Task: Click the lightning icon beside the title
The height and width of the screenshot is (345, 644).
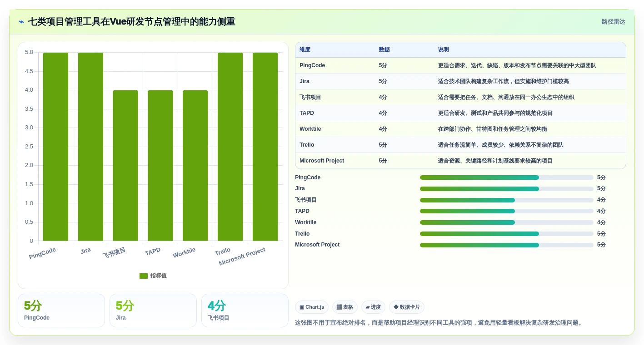Action: tap(21, 22)
